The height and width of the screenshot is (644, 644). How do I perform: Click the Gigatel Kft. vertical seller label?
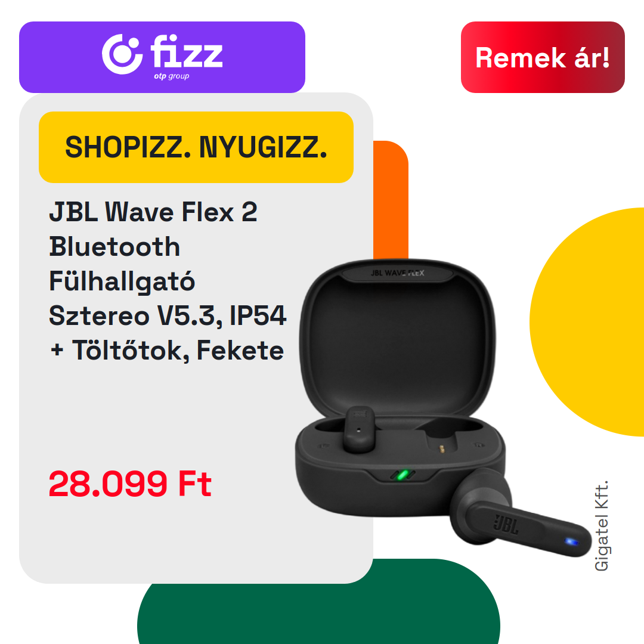click(x=601, y=526)
